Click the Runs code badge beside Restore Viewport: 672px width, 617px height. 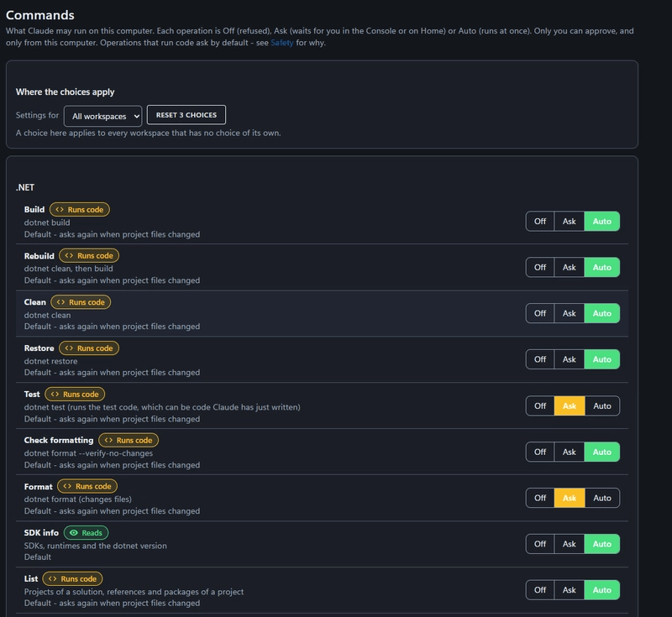89,348
